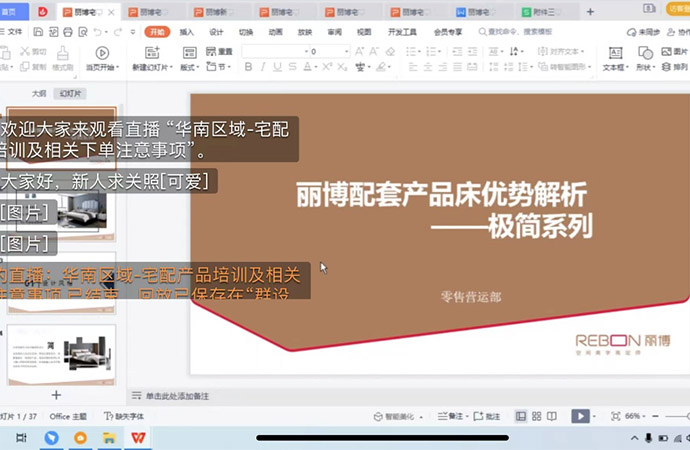690x450 pixels.
Task: Switch to the Design (设计) ribbon tab
Action: [216, 32]
